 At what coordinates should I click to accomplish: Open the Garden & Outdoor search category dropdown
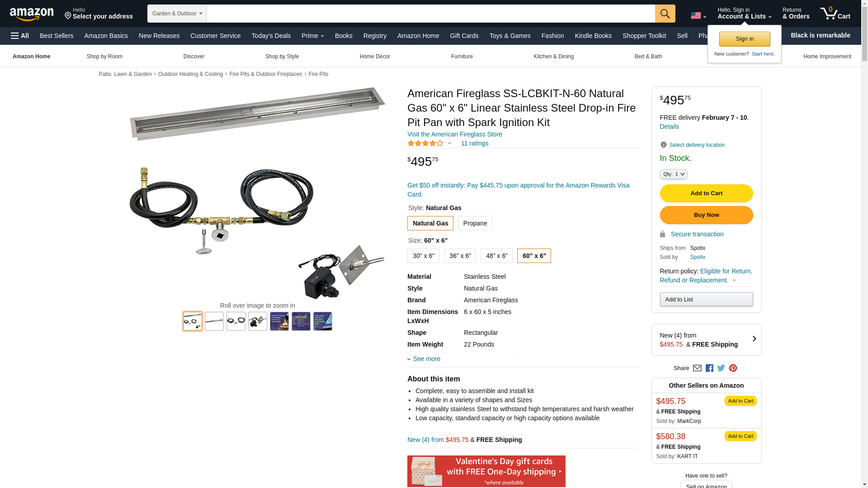[177, 14]
